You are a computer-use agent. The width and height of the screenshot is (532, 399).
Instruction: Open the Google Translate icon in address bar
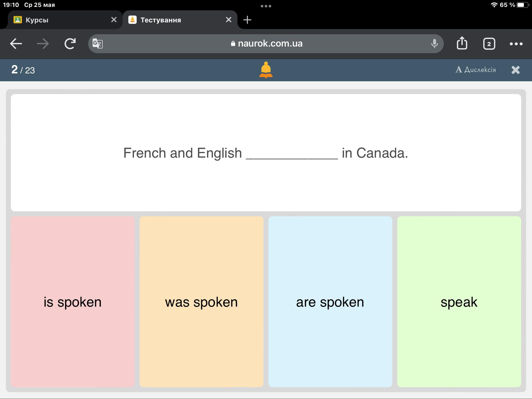pos(98,44)
